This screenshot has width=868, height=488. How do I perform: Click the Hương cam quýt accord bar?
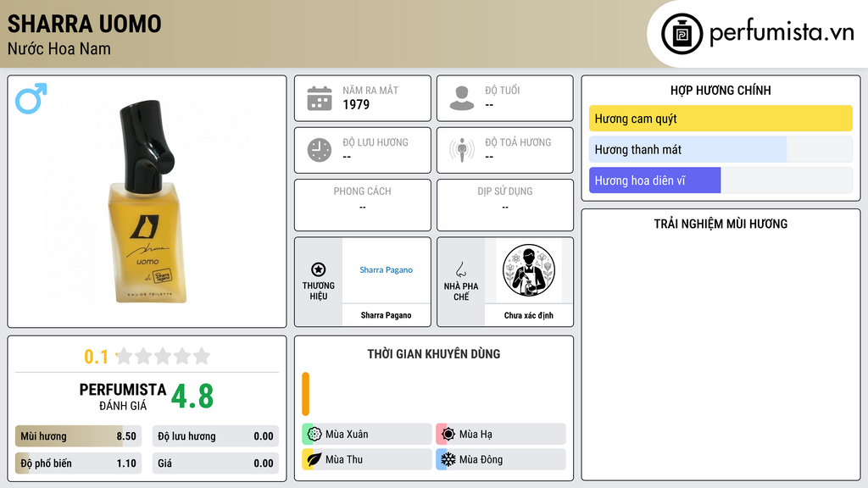click(x=721, y=119)
